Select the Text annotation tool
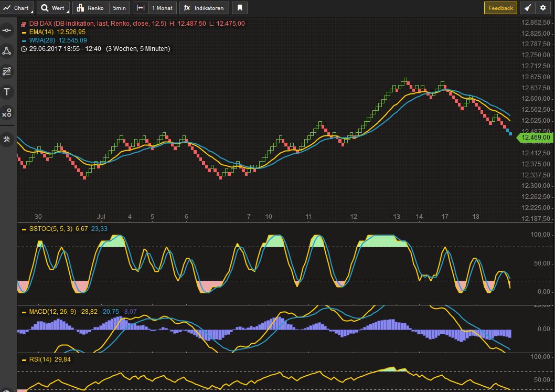The height and width of the screenshot is (392, 555). coord(7,92)
